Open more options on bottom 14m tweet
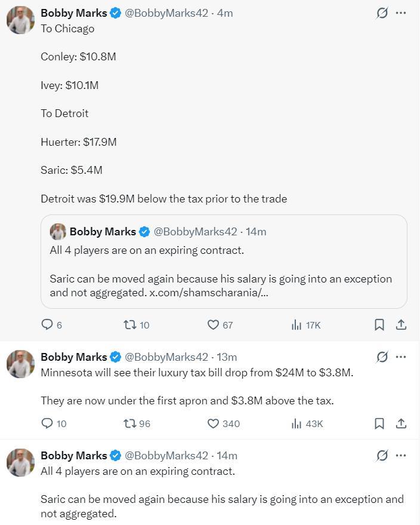 click(x=402, y=456)
